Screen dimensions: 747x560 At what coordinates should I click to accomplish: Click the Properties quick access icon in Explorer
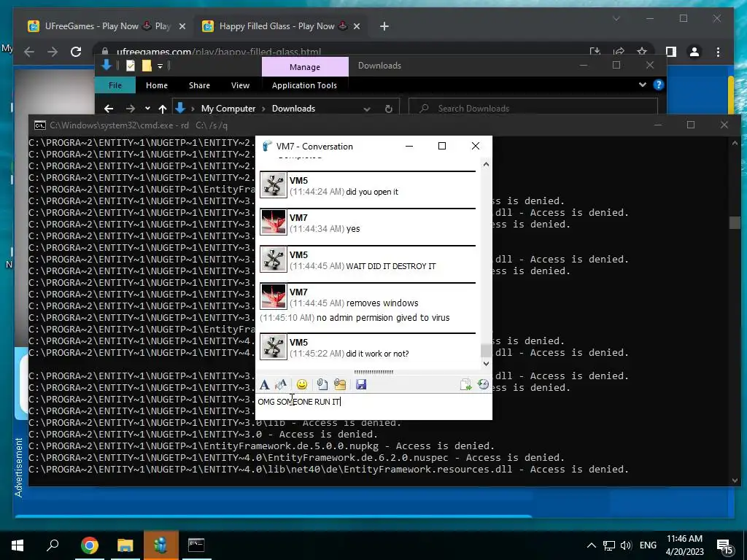click(131, 66)
